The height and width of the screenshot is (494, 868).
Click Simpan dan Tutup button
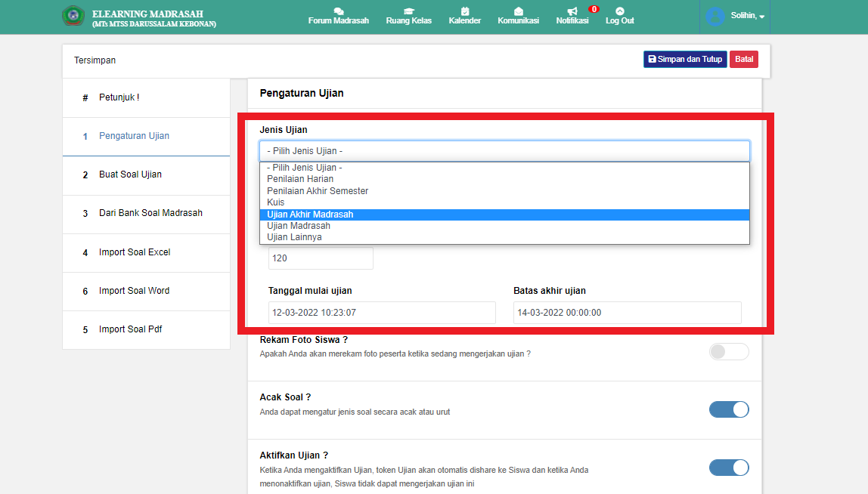tap(685, 59)
